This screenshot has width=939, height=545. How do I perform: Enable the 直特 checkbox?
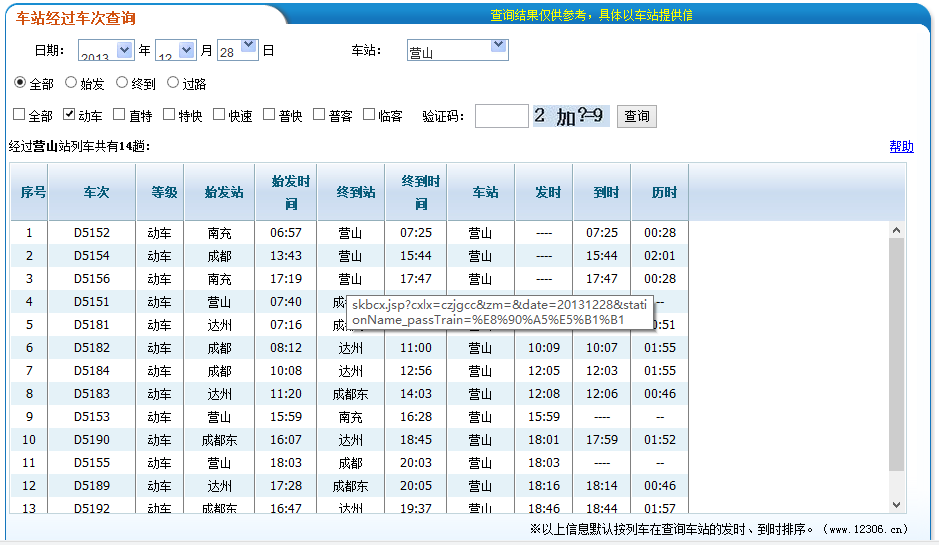pyautogui.click(x=119, y=115)
